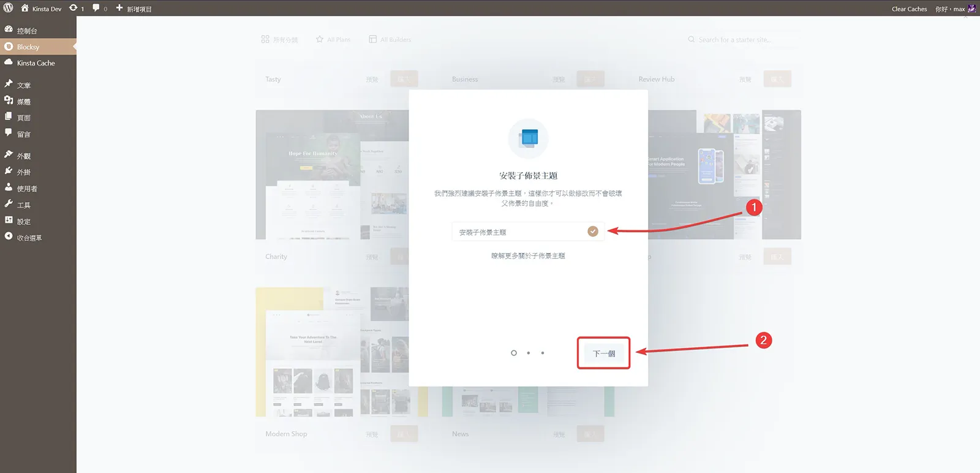Click the paintbrush icon beside 外觀
This screenshot has height=473, width=980.
point(9,154)
